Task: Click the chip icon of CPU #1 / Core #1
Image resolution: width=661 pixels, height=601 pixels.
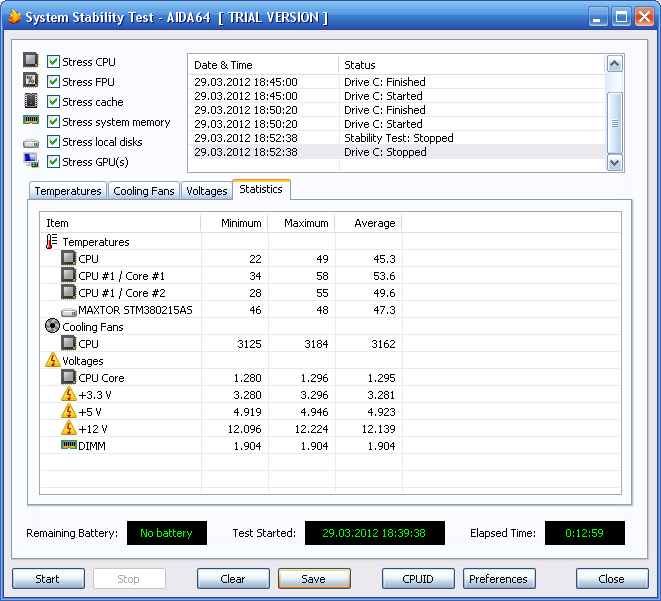Action: (69, 275)
